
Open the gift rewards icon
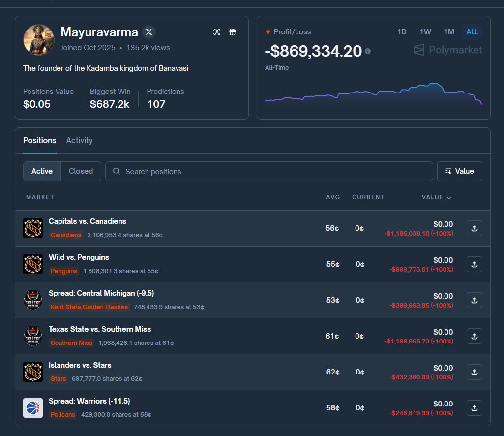(233, 31)
